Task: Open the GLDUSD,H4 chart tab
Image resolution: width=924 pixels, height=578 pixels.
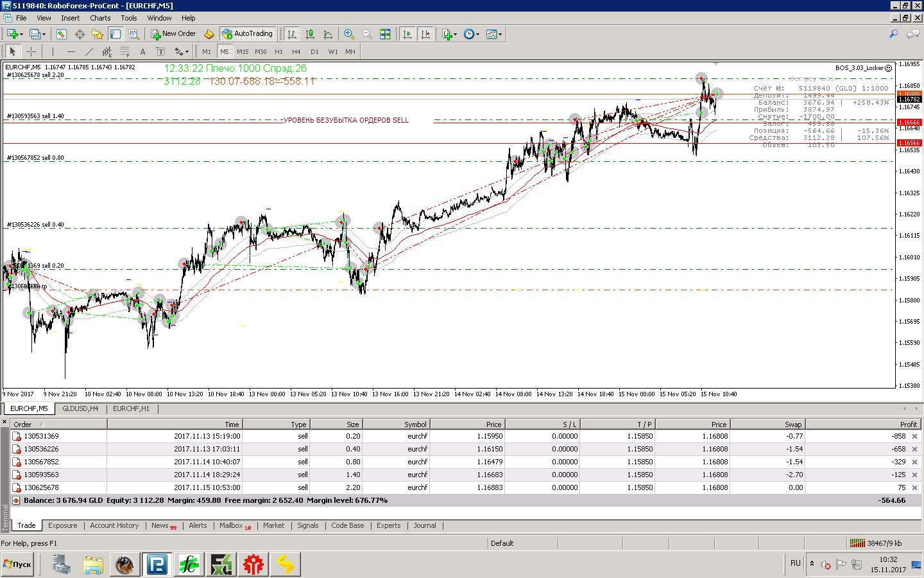Action: pos(80,408)
